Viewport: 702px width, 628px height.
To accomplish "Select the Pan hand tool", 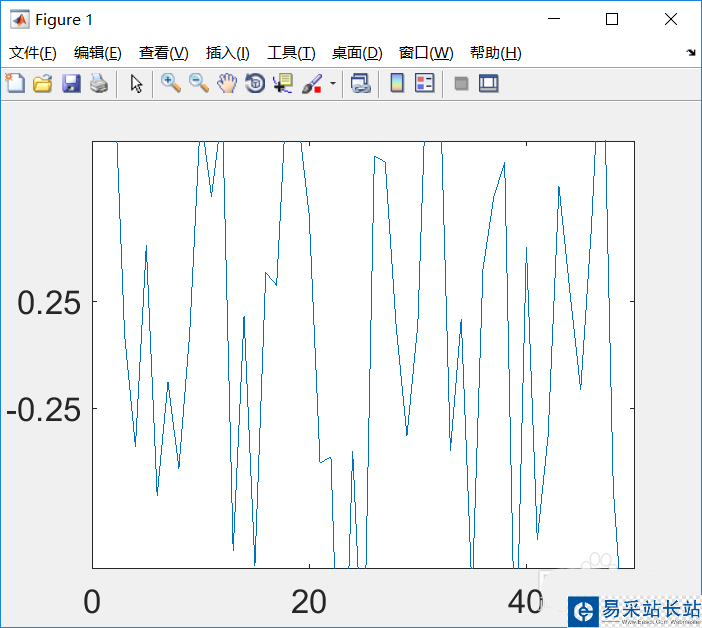I will (227, 83).
